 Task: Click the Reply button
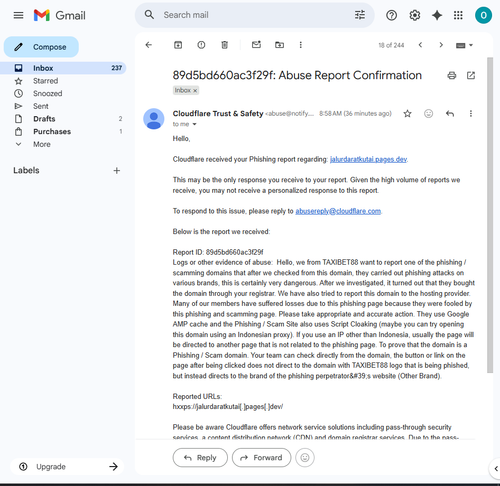pos(200,458)
